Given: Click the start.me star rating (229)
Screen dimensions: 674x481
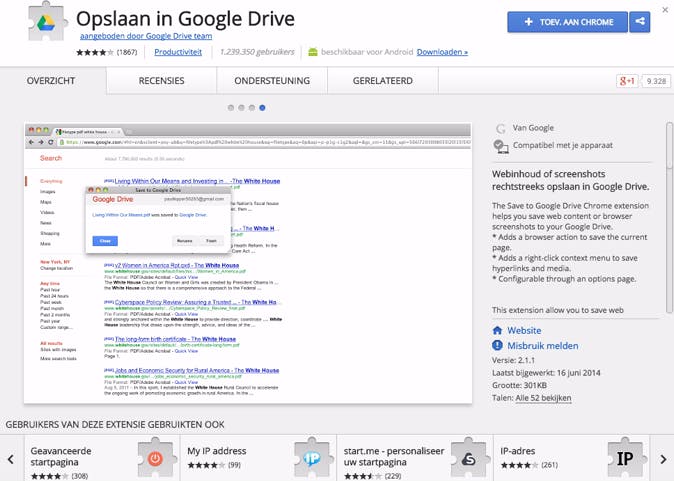Looking at the screenshot, I should point(373,476).
